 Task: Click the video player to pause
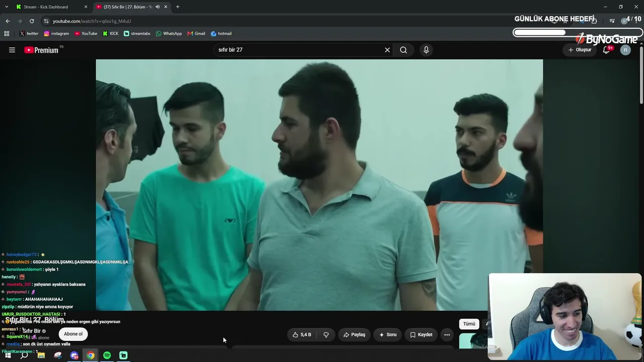point(319,185)
